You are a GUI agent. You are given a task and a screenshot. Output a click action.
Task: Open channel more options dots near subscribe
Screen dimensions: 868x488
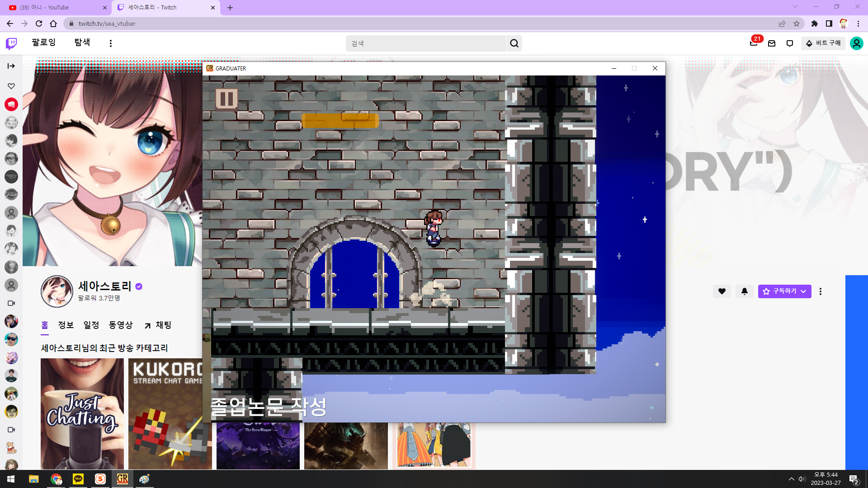(x=821, y=291)
